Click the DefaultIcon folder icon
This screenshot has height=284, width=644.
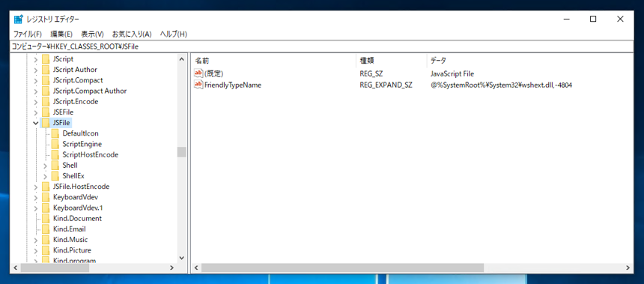55,133
